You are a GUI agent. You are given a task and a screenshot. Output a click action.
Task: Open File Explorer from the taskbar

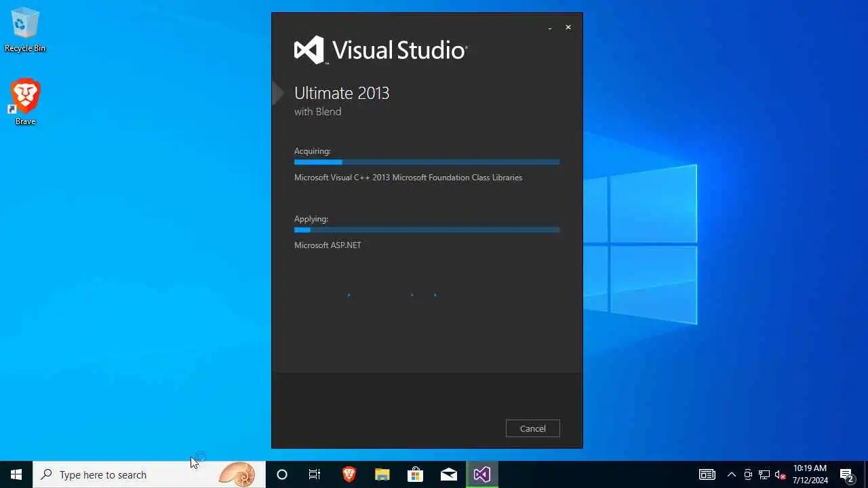click(x=382, y=474)
